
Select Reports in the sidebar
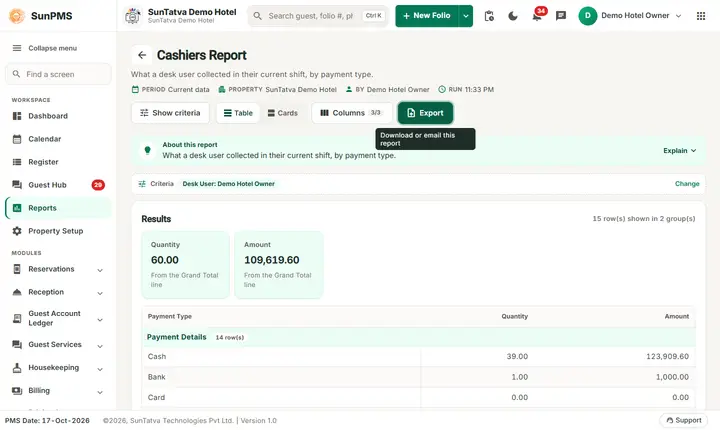[x=58, y=208]
